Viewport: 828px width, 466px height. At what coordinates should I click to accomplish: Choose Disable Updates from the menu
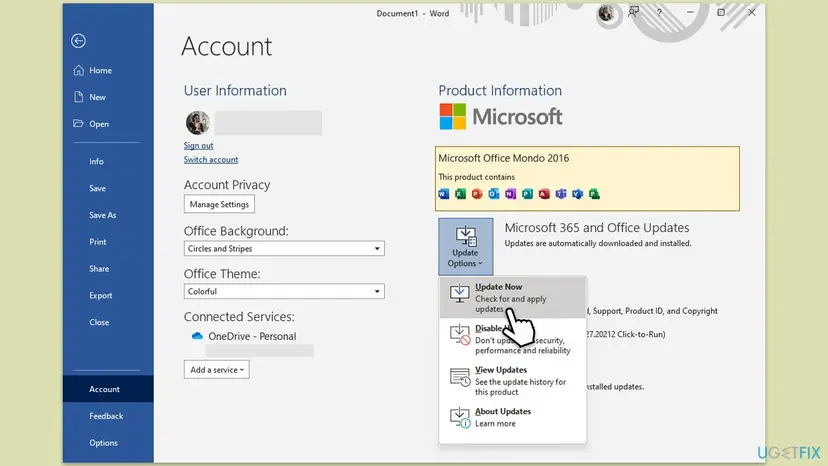(x=512, y=339)
